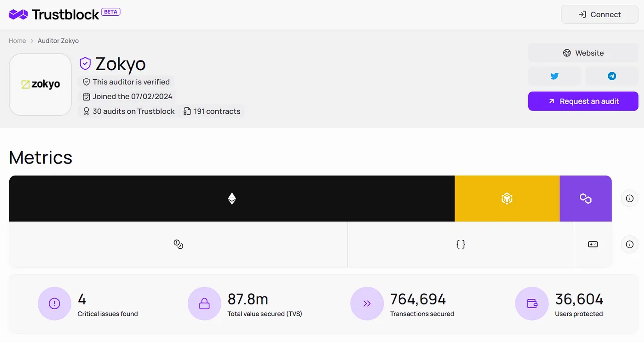Click the '764,694' transactions value
644x343 pixels.
point(418,299)
